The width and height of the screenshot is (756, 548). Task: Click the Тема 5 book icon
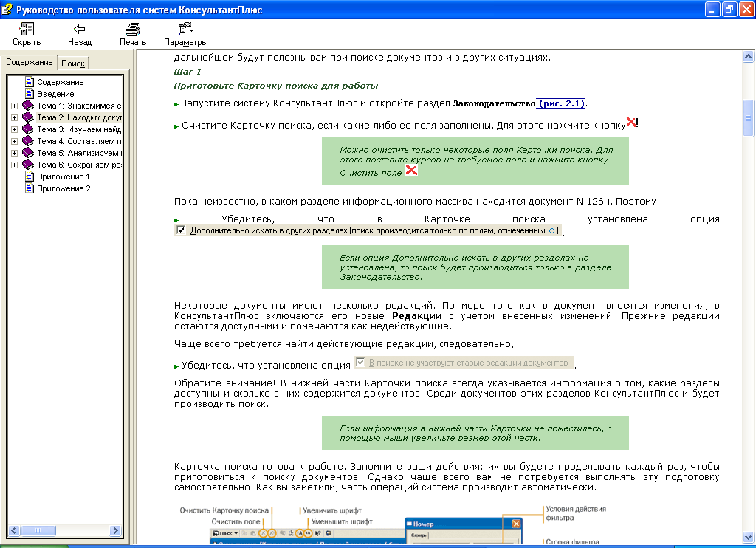(x=28, y=152)
